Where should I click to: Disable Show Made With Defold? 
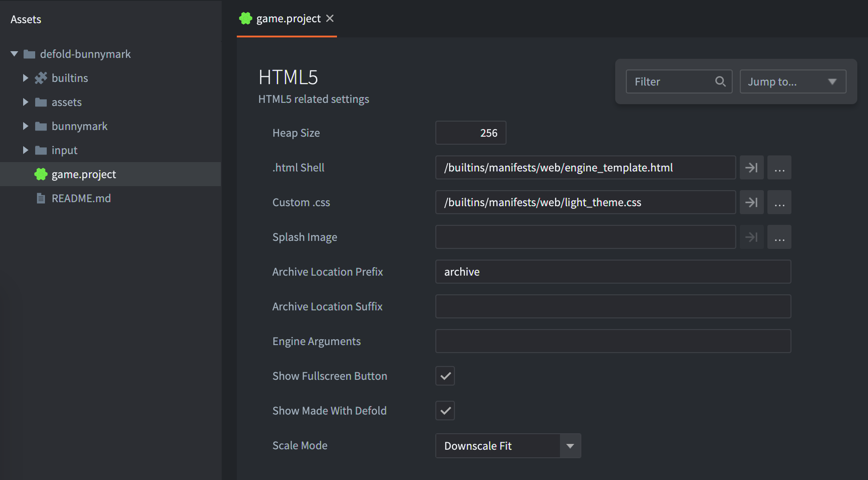coord(445,411)
